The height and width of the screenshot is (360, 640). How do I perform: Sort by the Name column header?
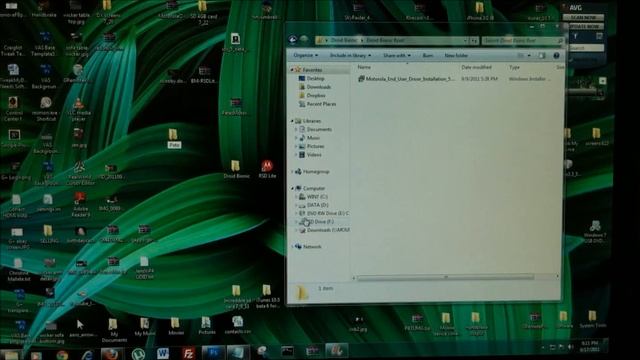point(364,67)
